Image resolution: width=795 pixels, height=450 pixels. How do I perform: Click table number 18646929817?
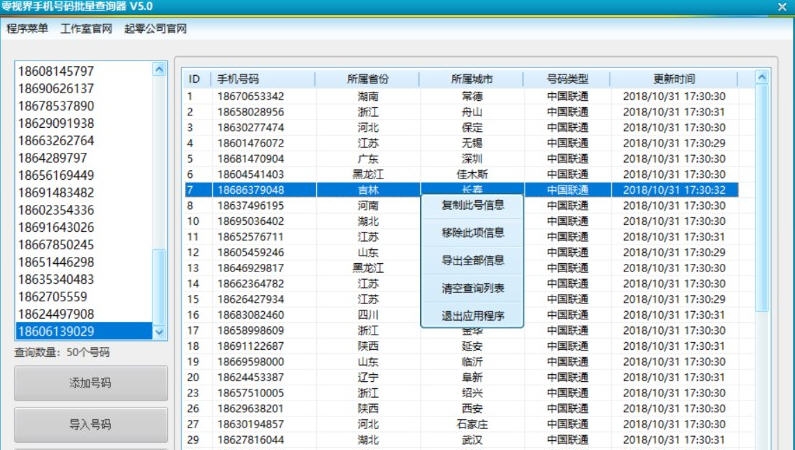(x=250, y=268)
